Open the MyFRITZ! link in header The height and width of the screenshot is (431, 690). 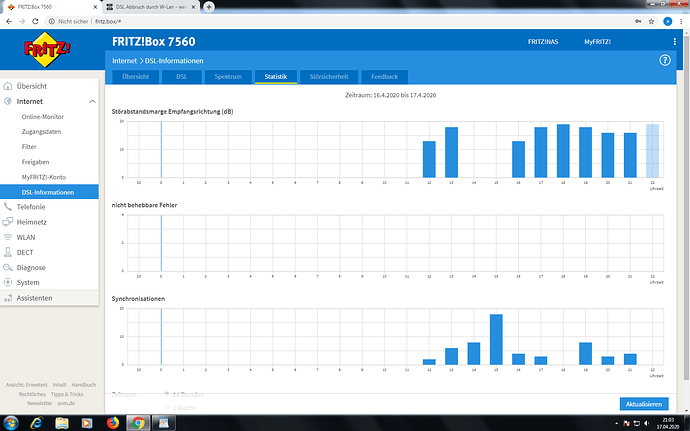tap(597, 42)
